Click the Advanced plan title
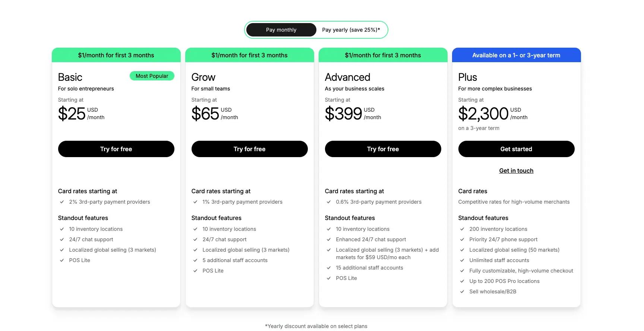Screen dimensions: 644x331 347,77
